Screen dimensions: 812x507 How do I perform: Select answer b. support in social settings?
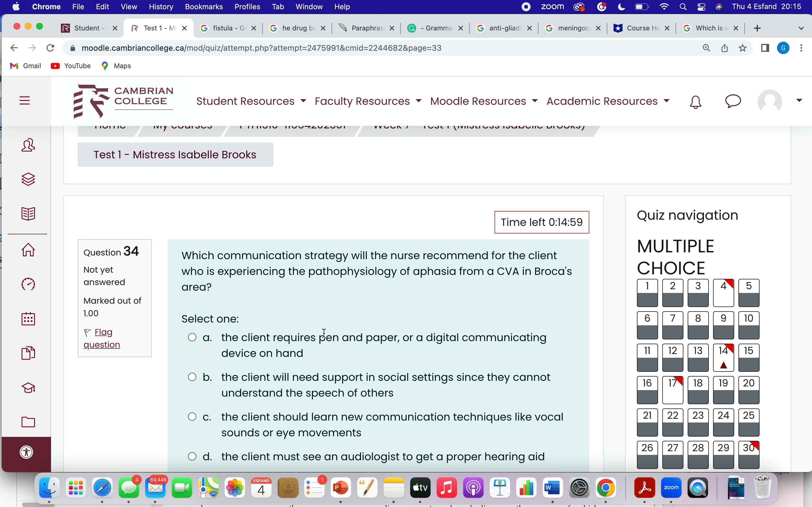(192, 377)
